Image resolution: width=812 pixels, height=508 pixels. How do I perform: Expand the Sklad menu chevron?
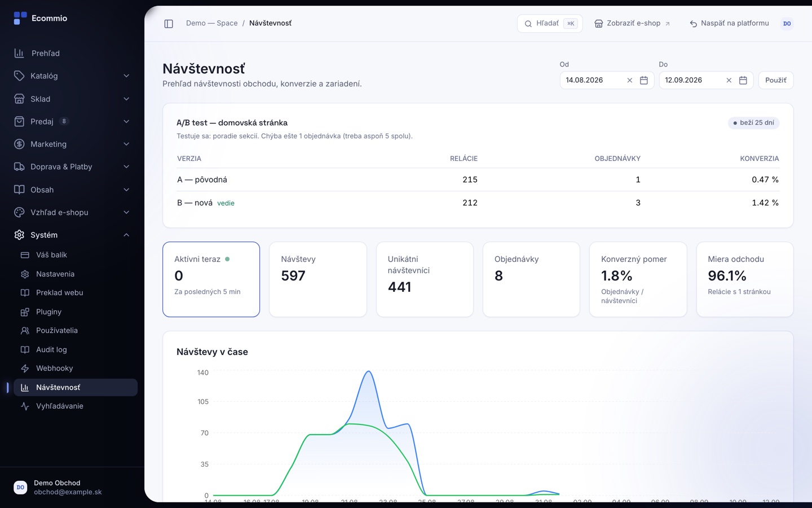pos(126,99)
